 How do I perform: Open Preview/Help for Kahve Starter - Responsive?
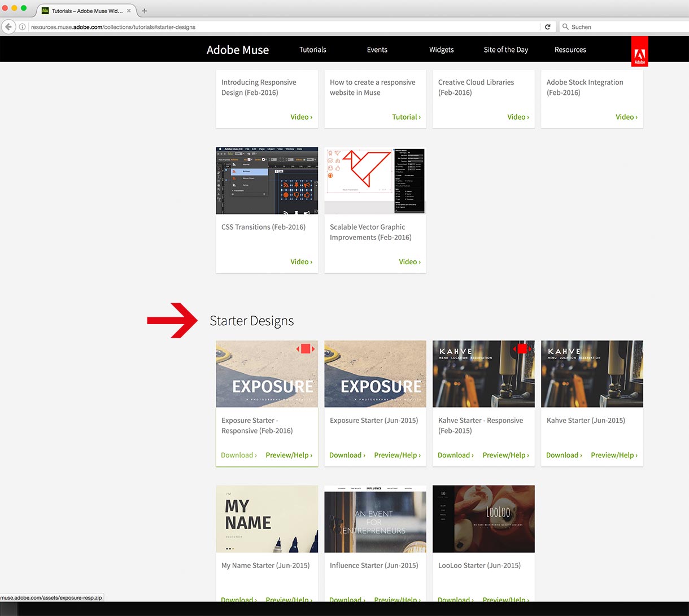click(506, 455)
